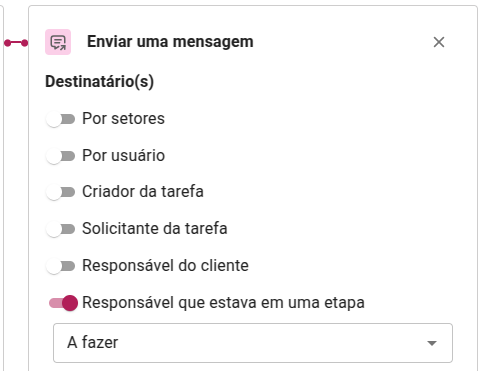Enable the Por setores toggle switch
500x371 pixels.
60,119
